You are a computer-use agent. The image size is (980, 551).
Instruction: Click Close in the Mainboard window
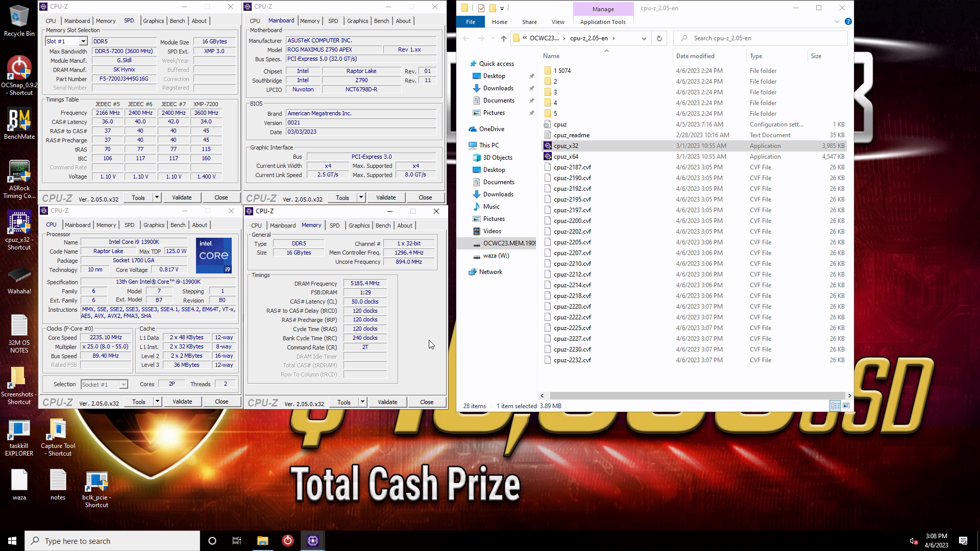[425, 197]
